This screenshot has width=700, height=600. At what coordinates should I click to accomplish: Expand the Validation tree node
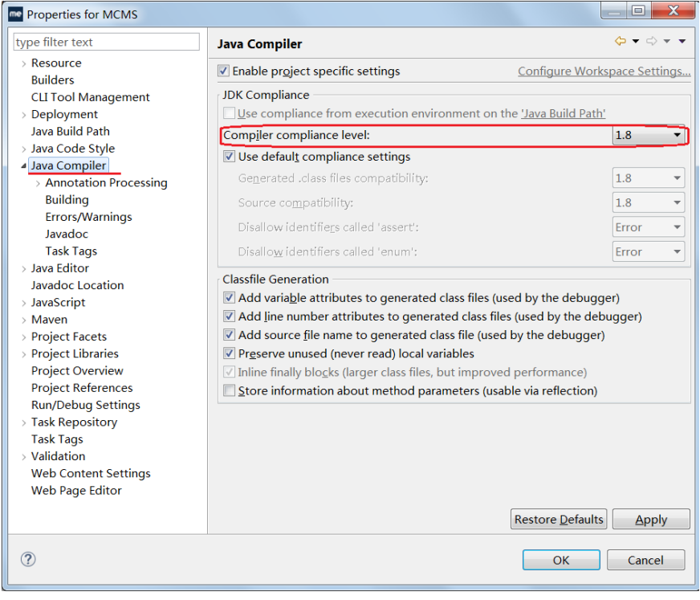click(x=23, y=456)
